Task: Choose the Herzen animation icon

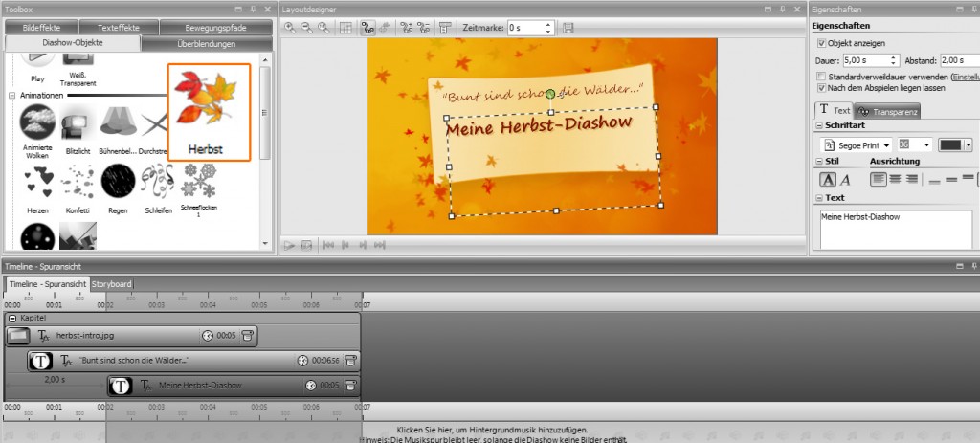Action: (36, 180)
